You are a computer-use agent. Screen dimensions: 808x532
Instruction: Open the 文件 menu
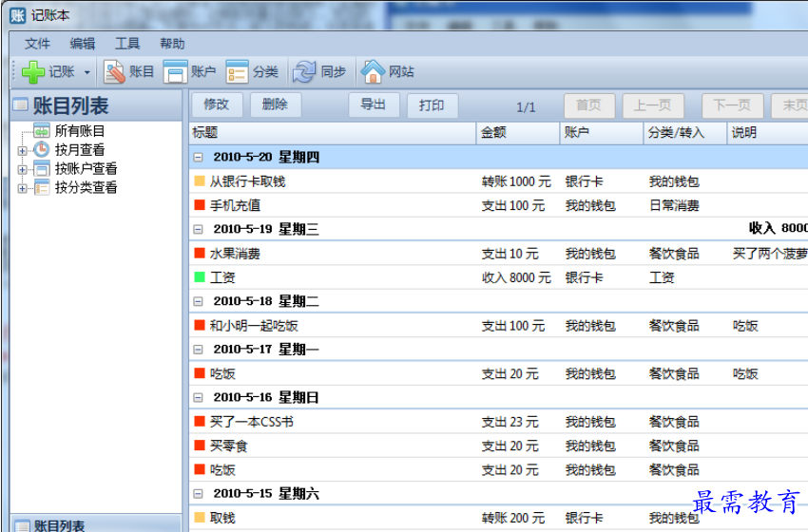click(38, 44)
